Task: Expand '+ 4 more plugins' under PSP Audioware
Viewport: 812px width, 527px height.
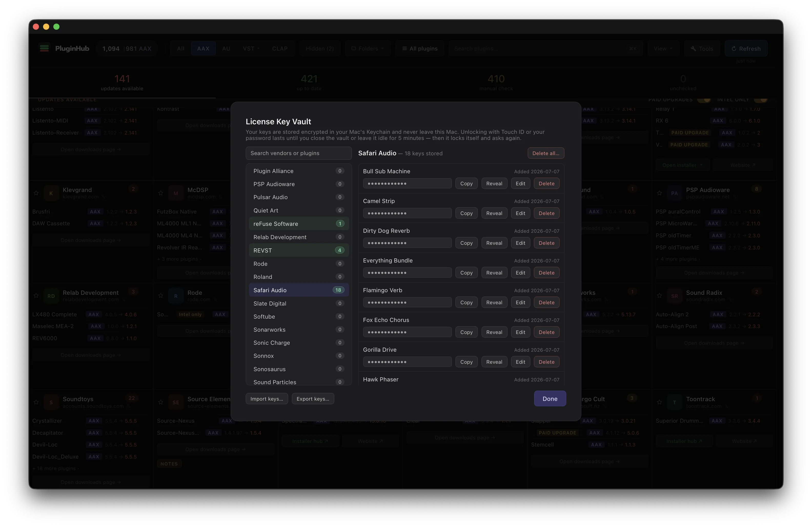Action: pyautogui.click(x=678, y=259)
